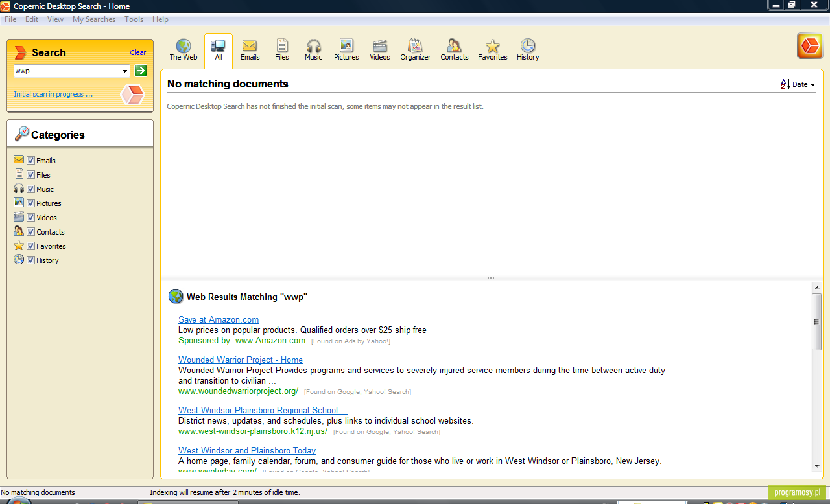Expand the search query history dropdown

point(124,71)
